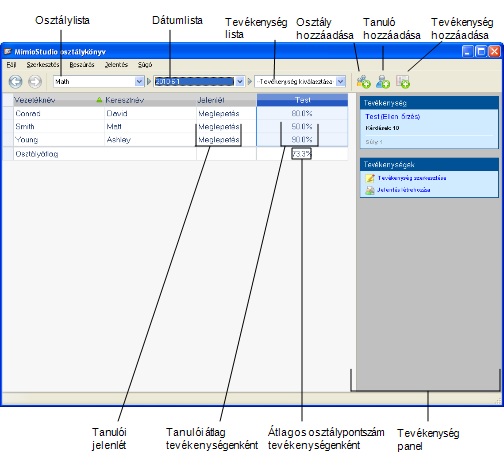Click the 50.0% score cell

[302, 126]
